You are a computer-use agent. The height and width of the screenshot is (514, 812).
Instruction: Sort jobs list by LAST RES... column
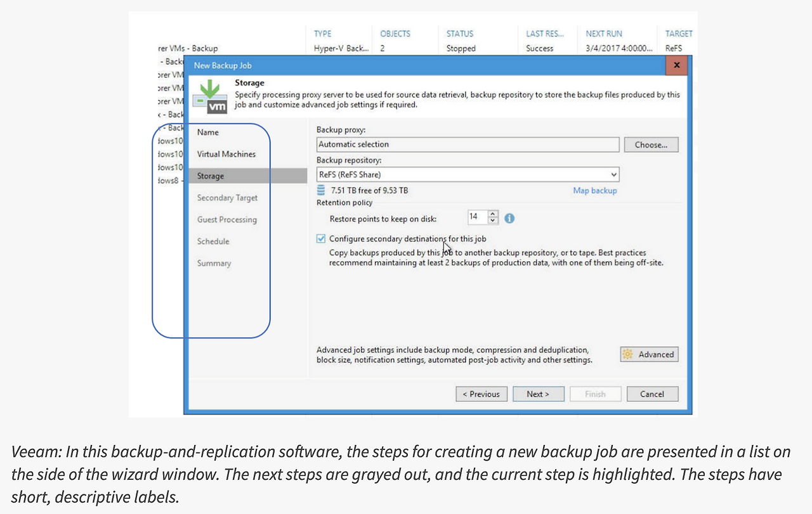(x=545, y=34)
